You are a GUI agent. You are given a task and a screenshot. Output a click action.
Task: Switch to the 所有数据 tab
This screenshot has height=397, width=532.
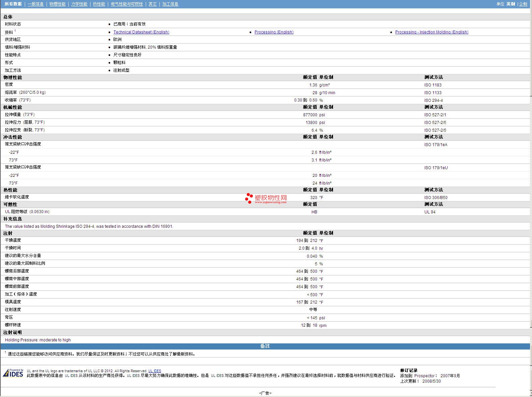tap(13, 4)
